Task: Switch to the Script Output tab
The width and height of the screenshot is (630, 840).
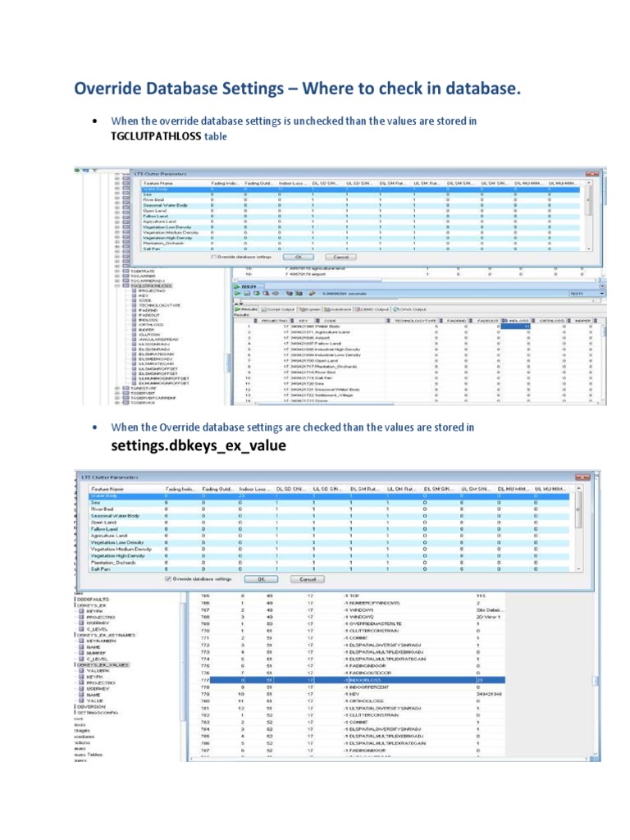Action: 278,309
